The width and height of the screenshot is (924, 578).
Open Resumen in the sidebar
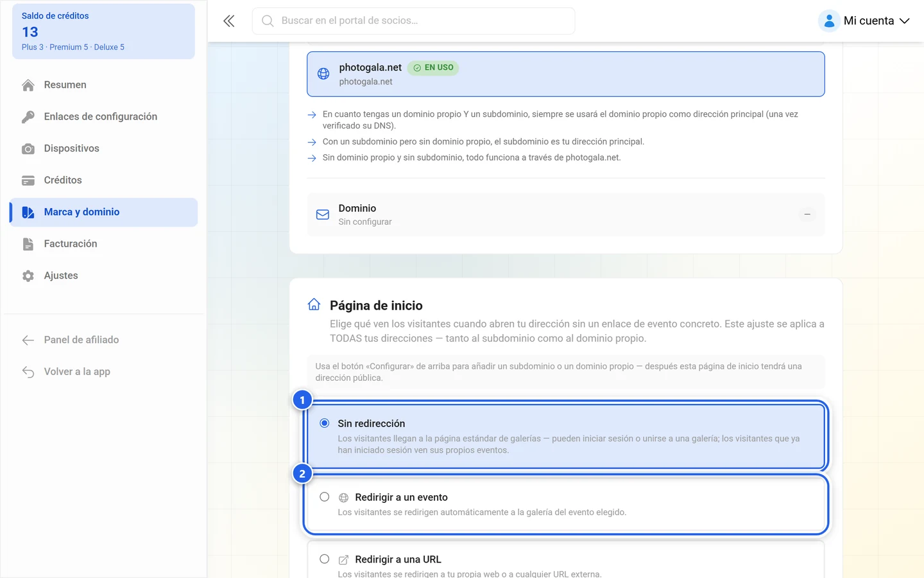(x=104, y=85)
